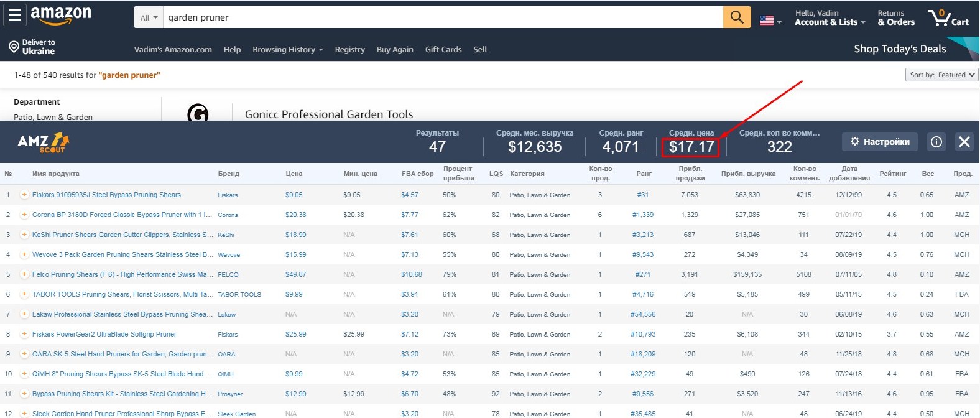The height and width of the screenshot is (418, 980).
Task: Click Средн. цена $17.17 value
Action: 691,147
